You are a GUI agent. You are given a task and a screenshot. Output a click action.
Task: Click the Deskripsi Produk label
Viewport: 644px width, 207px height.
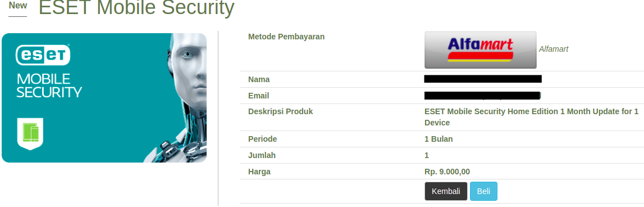click(281, 111)
